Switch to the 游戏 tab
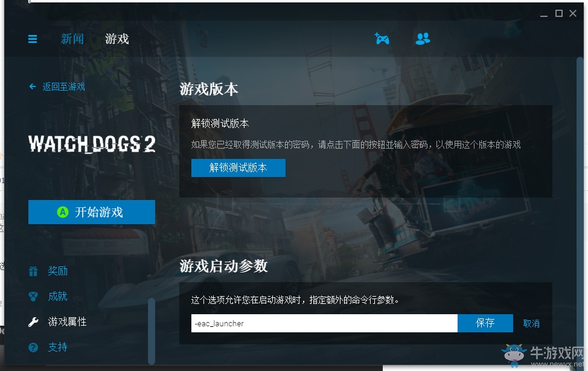Screen dimensions: 588x371 point(117,39)
